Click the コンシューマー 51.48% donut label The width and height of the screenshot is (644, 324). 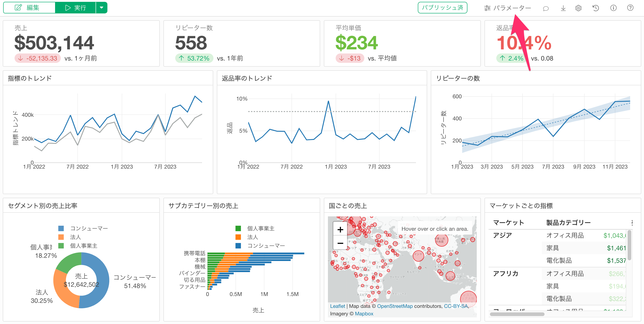tap(135, 281)
